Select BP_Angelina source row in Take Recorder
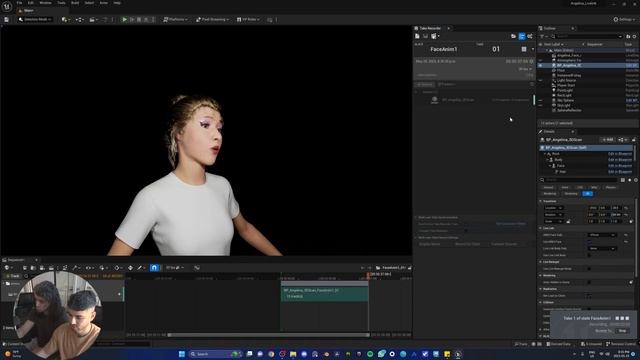 (x=473, y=100)
